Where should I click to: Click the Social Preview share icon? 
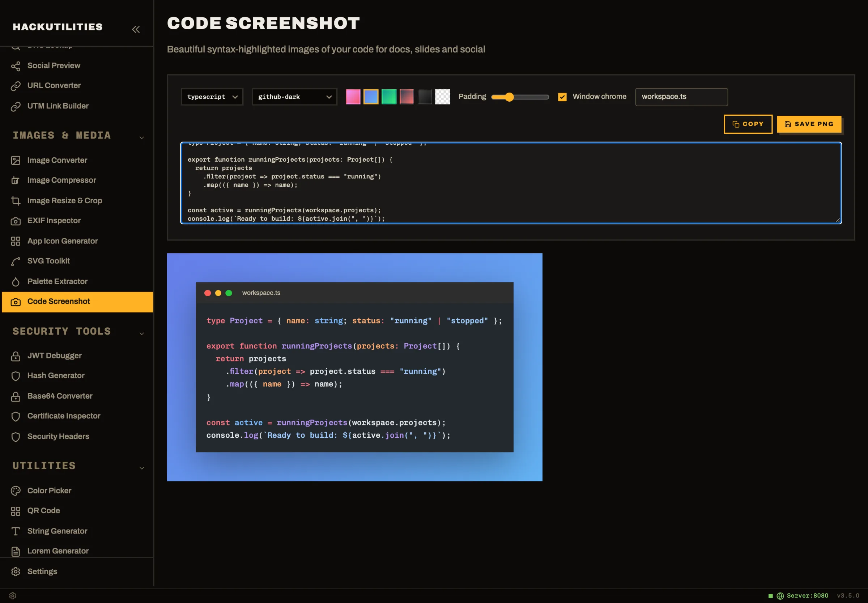coord(16,66)
